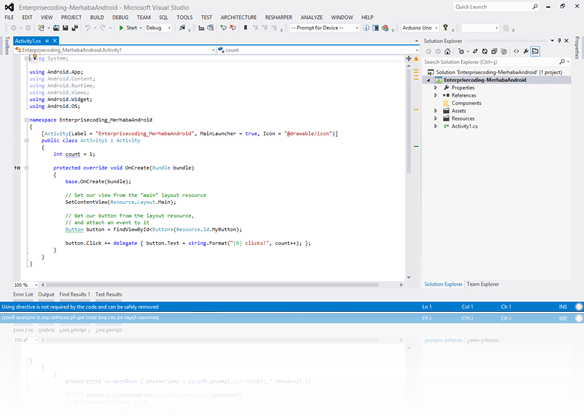Click the editor vertical scrollbar thumb

(409, 121)
